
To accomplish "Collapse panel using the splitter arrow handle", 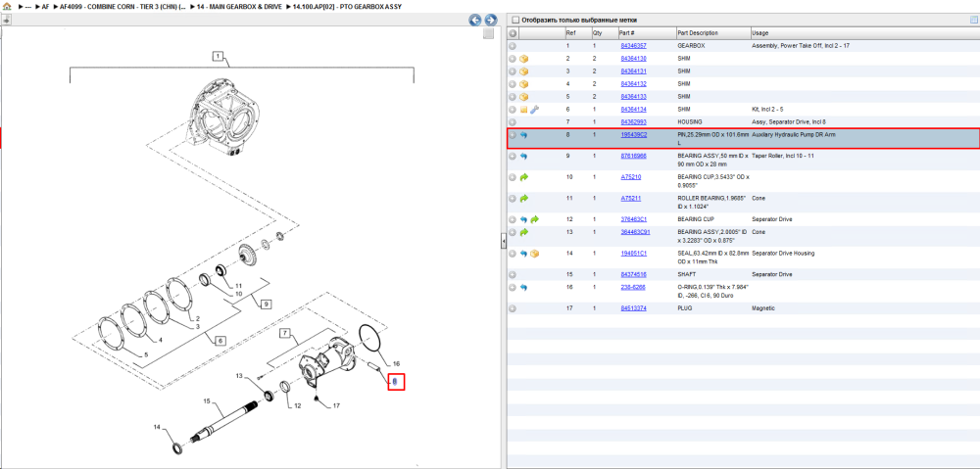I will [x=503, y=241].
